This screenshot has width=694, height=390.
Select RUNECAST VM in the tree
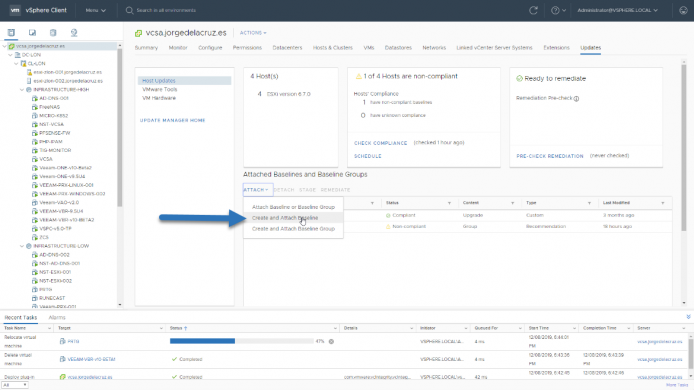tap(52, 298)
